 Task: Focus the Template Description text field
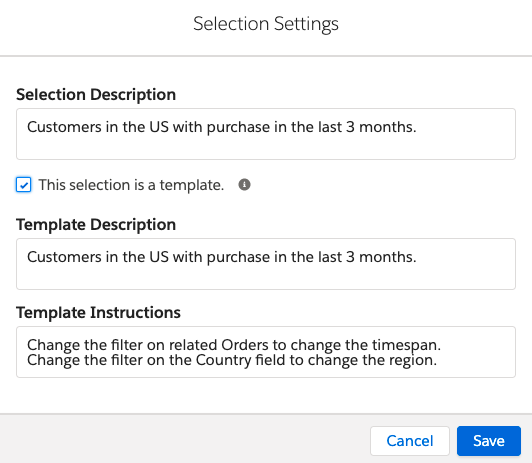tap(266, 264)
